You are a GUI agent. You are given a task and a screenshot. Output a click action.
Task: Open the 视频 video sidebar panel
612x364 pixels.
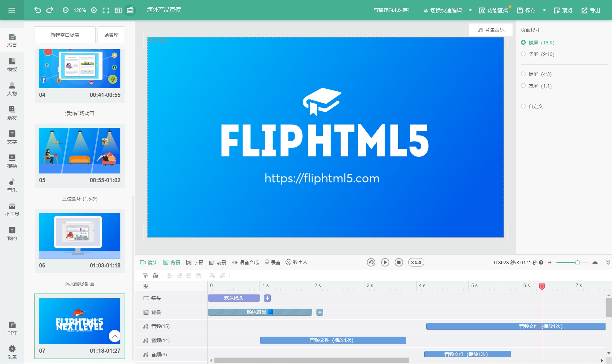point(12,162)
